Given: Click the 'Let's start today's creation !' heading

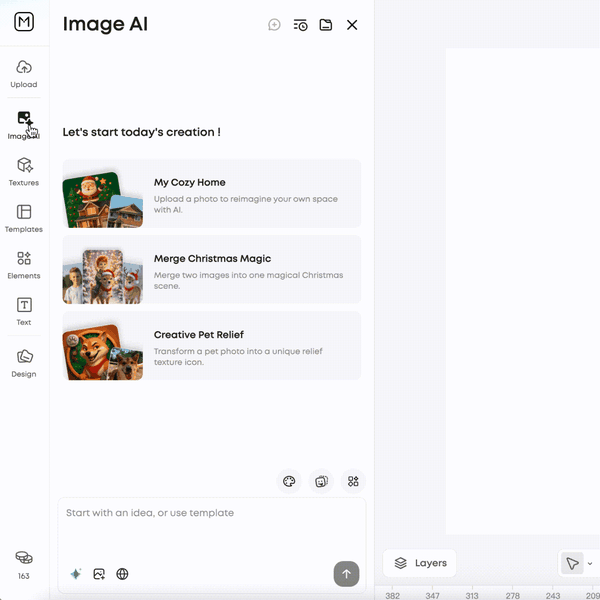Looking at the screenshot, I should 142,132.
